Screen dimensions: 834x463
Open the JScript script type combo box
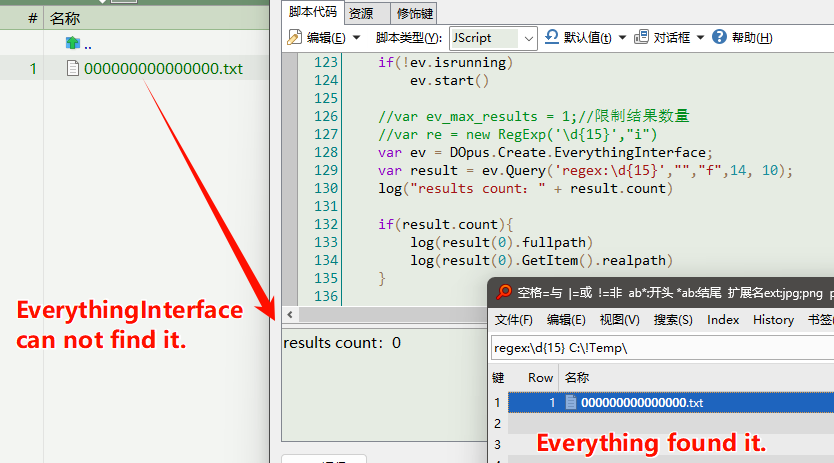(x=493, y=38)
